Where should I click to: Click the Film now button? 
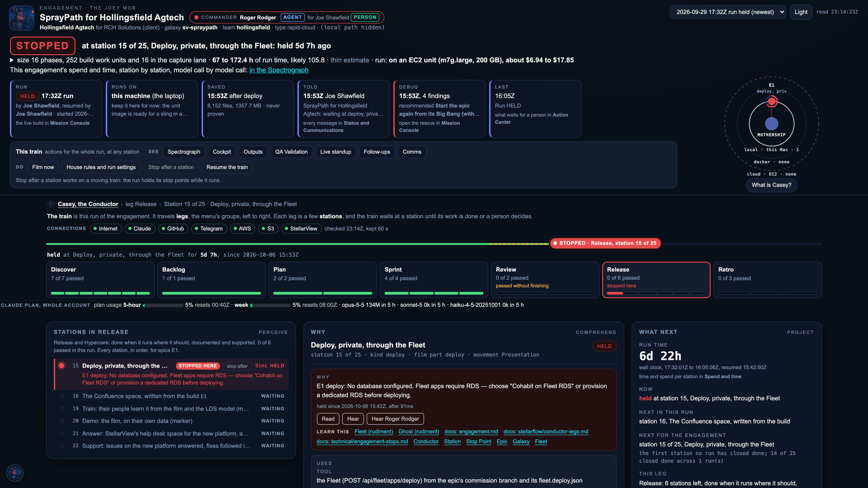43,167
